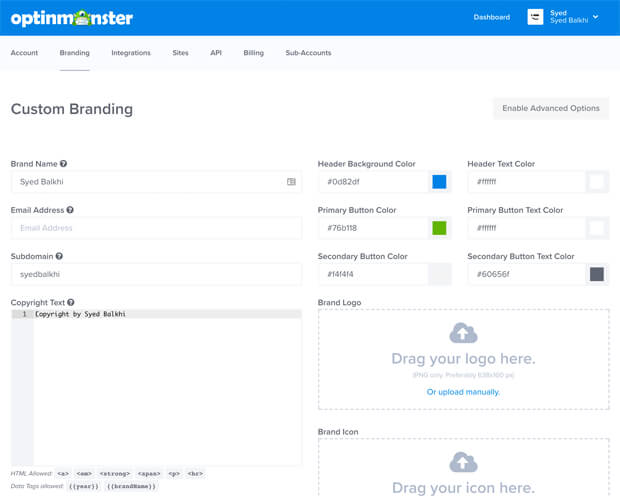Click the {{year}} data tag
Image resolution: width=620 pixels, height=496 pixels.
tap(84, 486)
